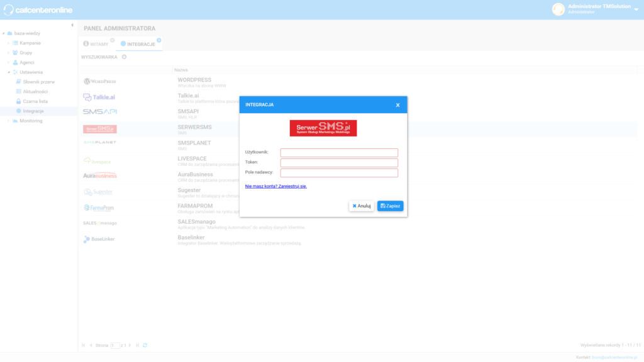Viewport: 644px width, 362px height.
Task: Expand the Kampanie tree node
Action: (9, 43)
